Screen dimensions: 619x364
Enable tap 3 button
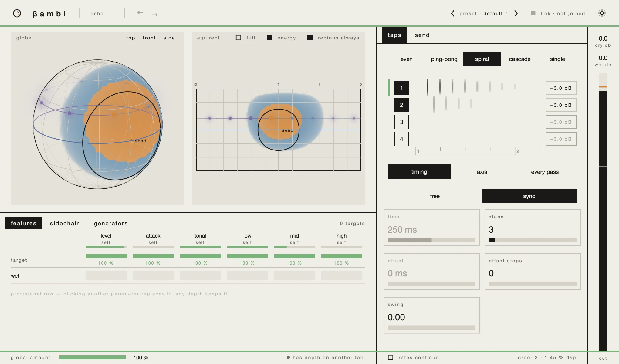pos(401,122)
